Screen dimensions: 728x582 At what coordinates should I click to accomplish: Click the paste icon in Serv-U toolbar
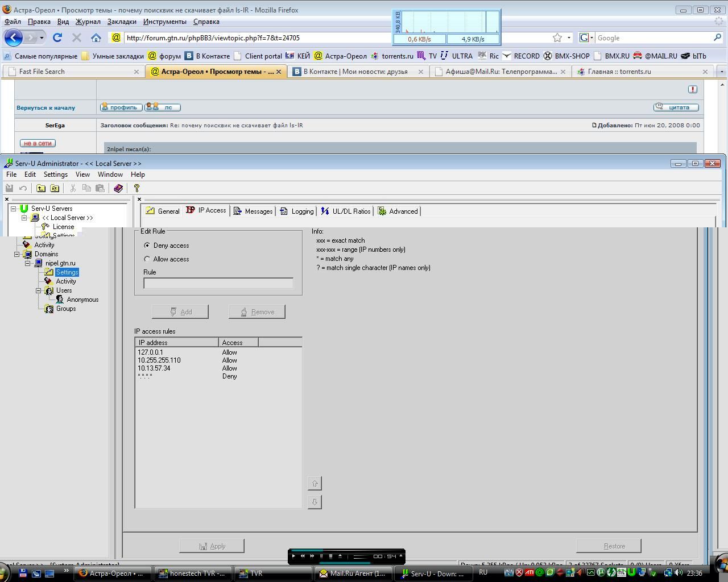point(100,188)
